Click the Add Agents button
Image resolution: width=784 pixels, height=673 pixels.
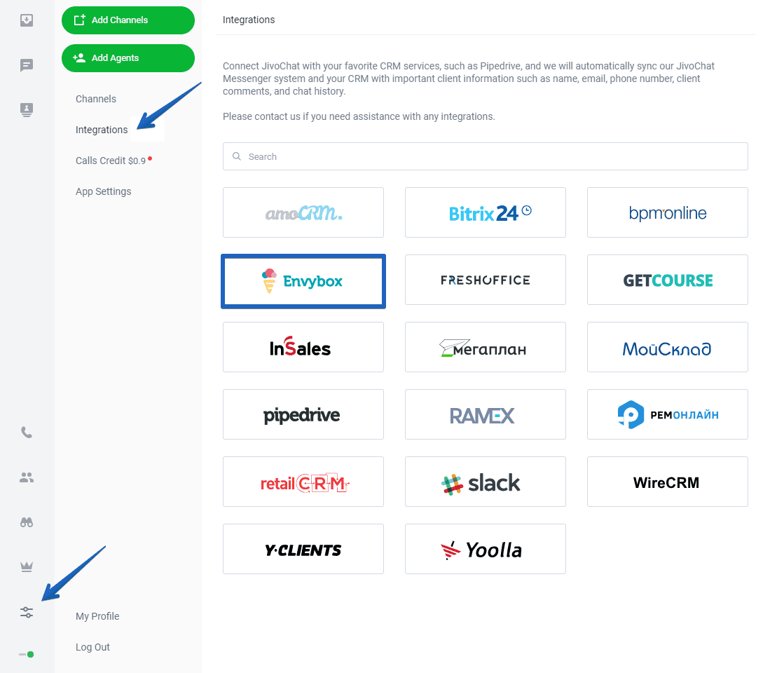pyautogui.click(x=128, y=58)
